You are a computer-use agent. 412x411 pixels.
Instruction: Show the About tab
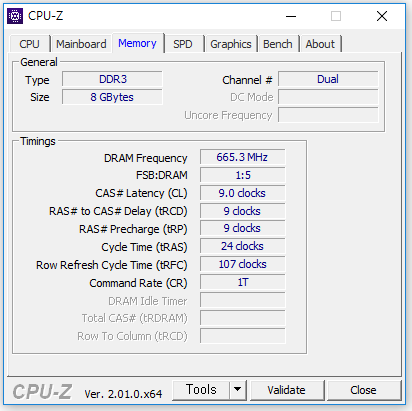pos(320,44)
